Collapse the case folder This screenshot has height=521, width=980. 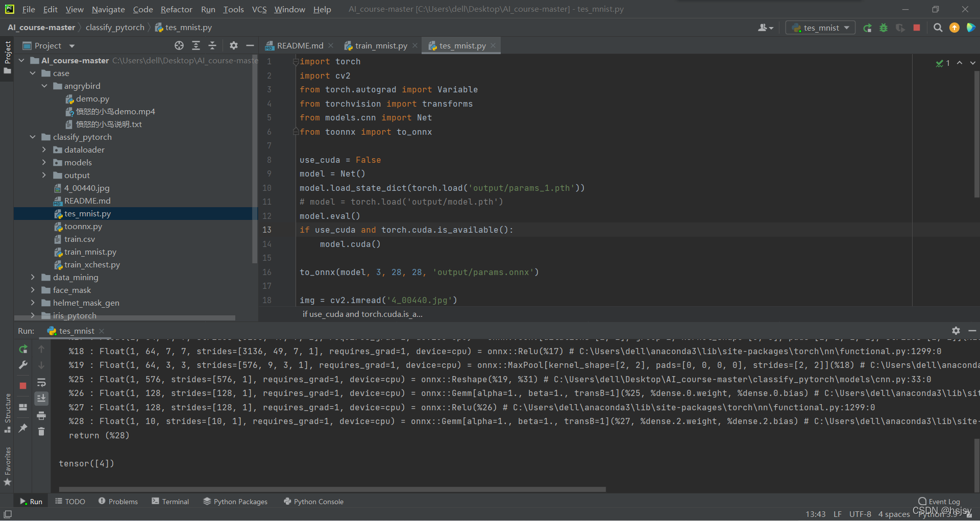(x=33, y=73)
